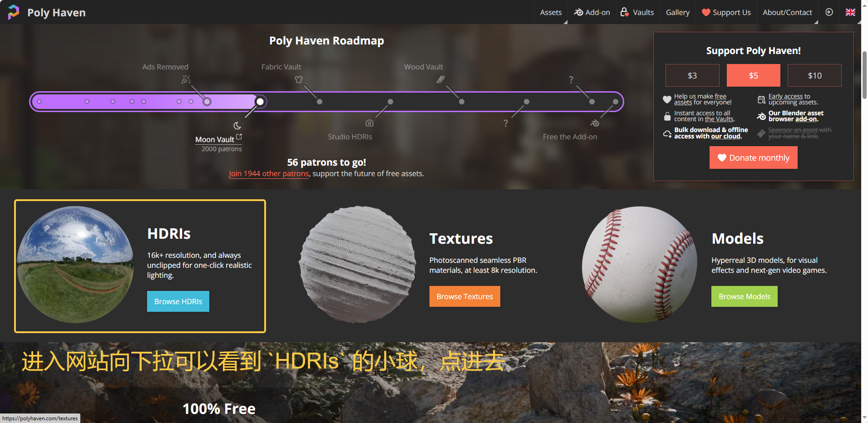This screenshot has height=423, width=868.
Task: Click the HDRIs heading
Action: tap(169, 234)
